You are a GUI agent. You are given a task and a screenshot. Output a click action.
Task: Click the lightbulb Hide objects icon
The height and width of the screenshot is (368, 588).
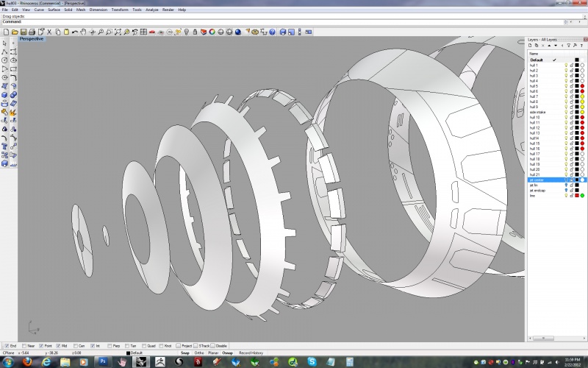(187, 32)
